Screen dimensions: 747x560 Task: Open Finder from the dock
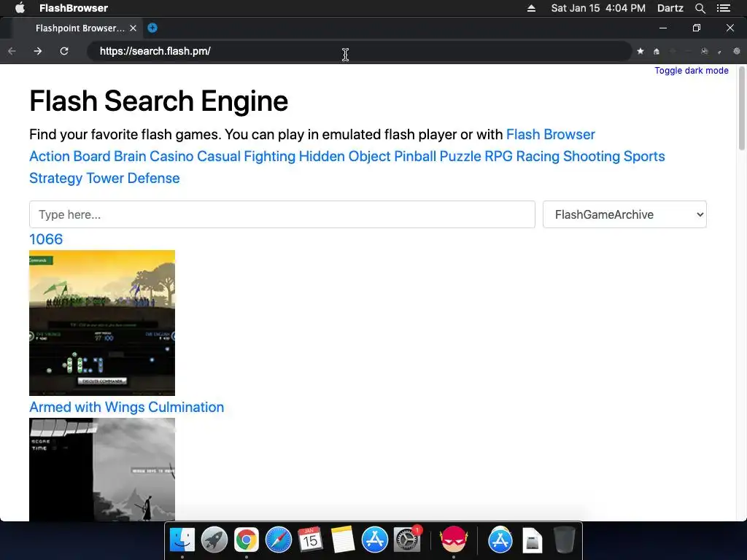coord(182,540)
